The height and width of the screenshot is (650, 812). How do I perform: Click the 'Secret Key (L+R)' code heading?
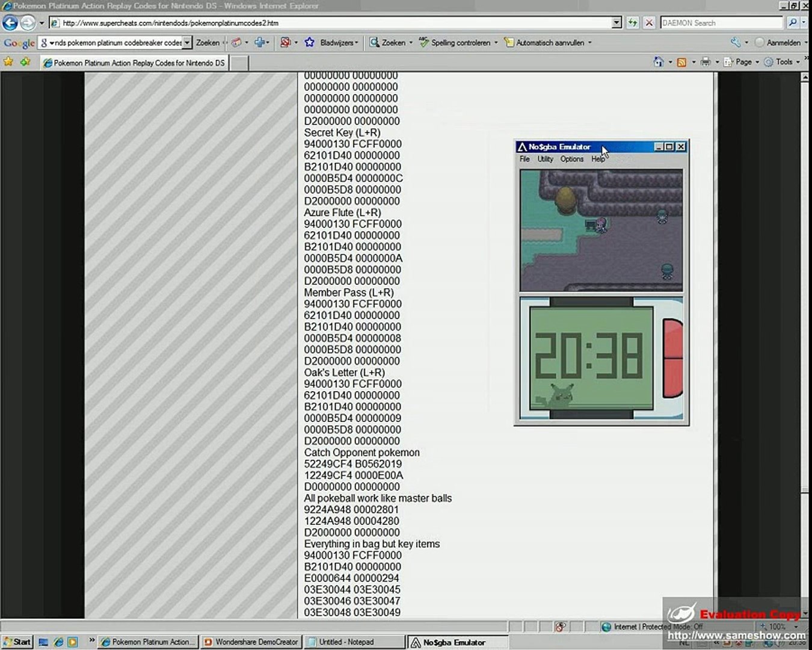342,132
